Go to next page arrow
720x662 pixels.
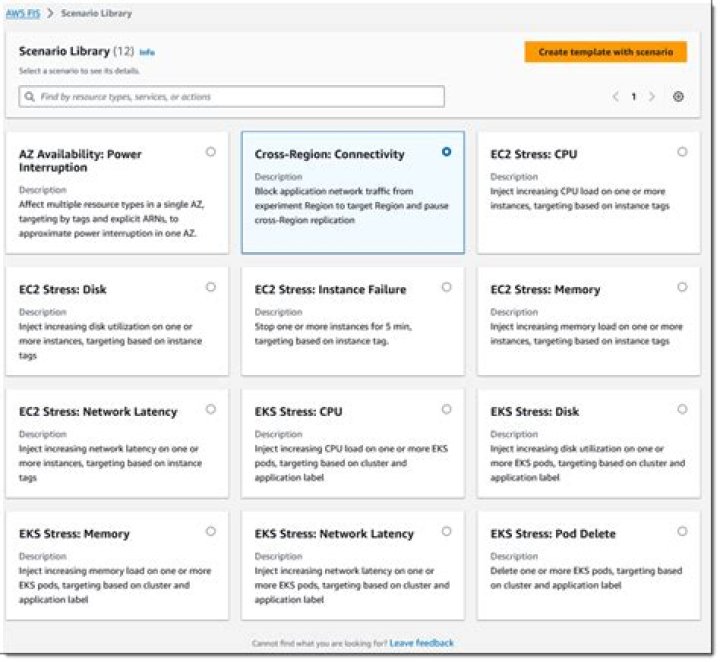(652, 97)
